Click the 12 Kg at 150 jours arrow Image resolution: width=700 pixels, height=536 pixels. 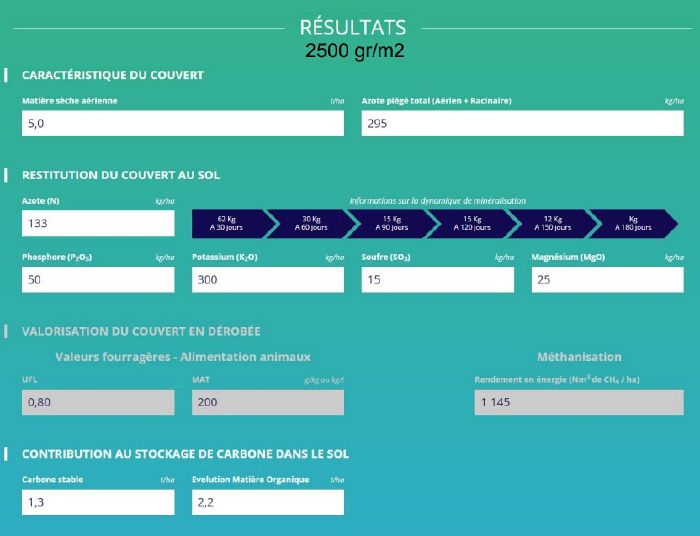point(553,223)
